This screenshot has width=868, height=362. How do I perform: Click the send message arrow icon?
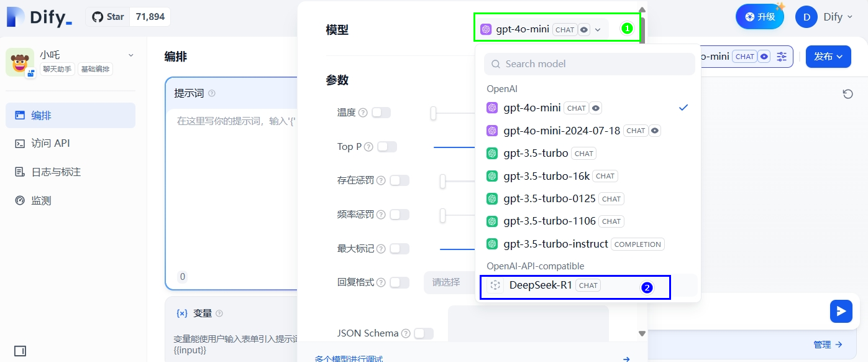pos(841,311)
